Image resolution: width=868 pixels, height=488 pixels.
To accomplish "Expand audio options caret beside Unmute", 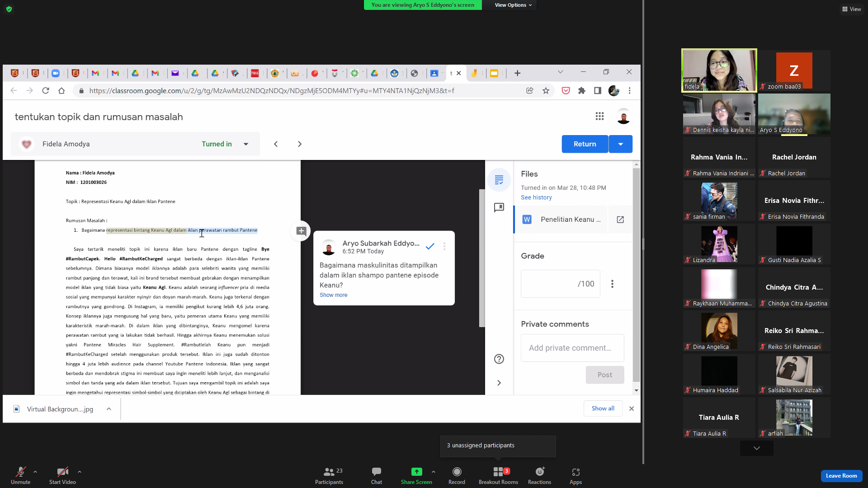I will coord(35,472).
